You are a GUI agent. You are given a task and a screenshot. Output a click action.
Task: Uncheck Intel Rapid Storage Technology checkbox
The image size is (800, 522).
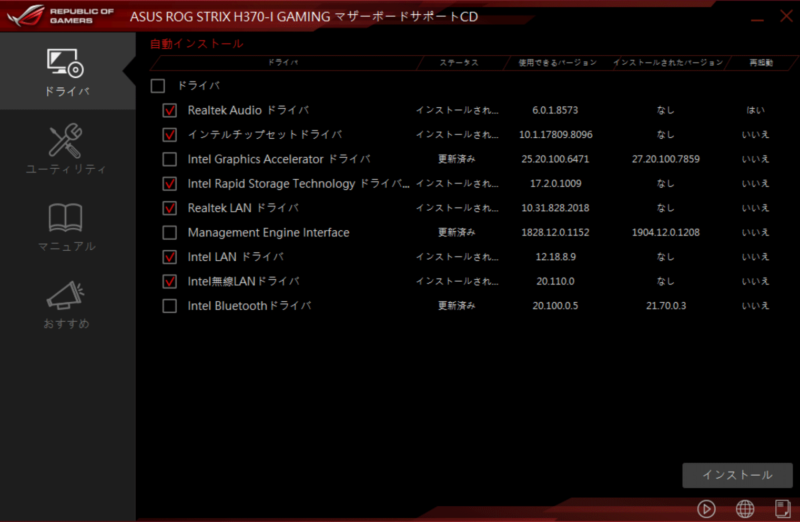click(169, 184)
